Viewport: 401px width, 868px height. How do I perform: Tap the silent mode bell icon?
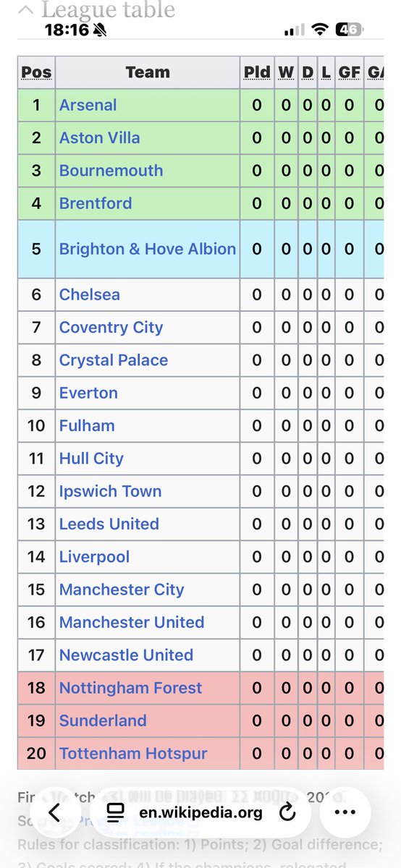coord(100,31)
